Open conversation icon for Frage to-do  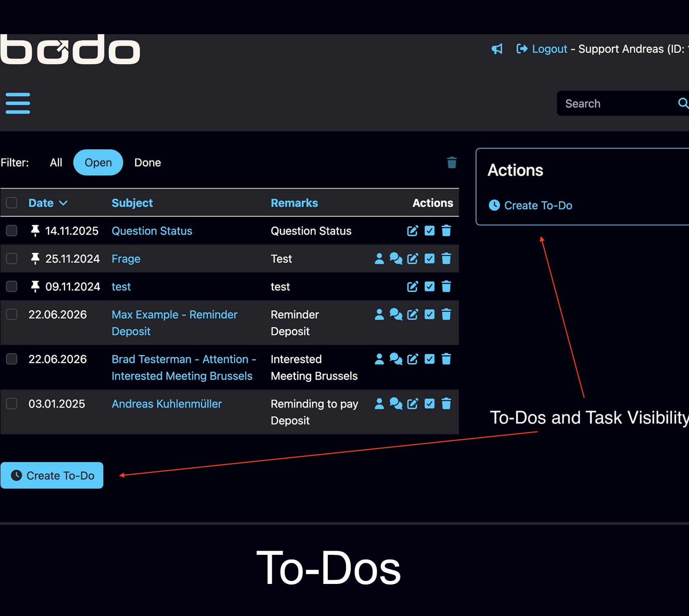coord(396,259)
